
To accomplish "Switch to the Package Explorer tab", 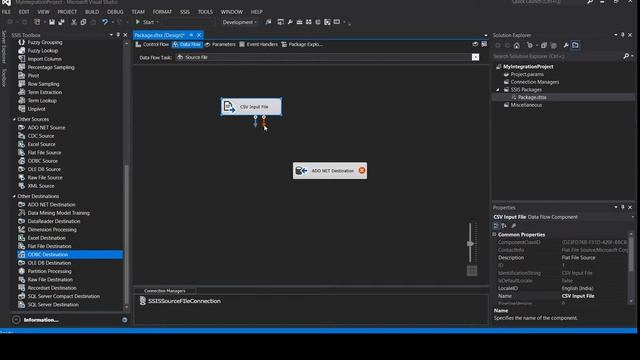I will click(x=302, y=44).
